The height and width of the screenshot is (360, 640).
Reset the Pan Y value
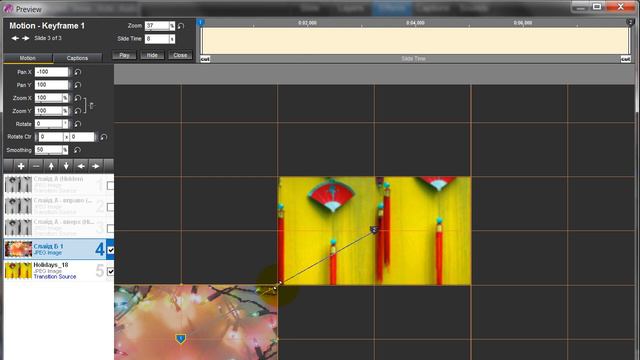pos(78,85)
